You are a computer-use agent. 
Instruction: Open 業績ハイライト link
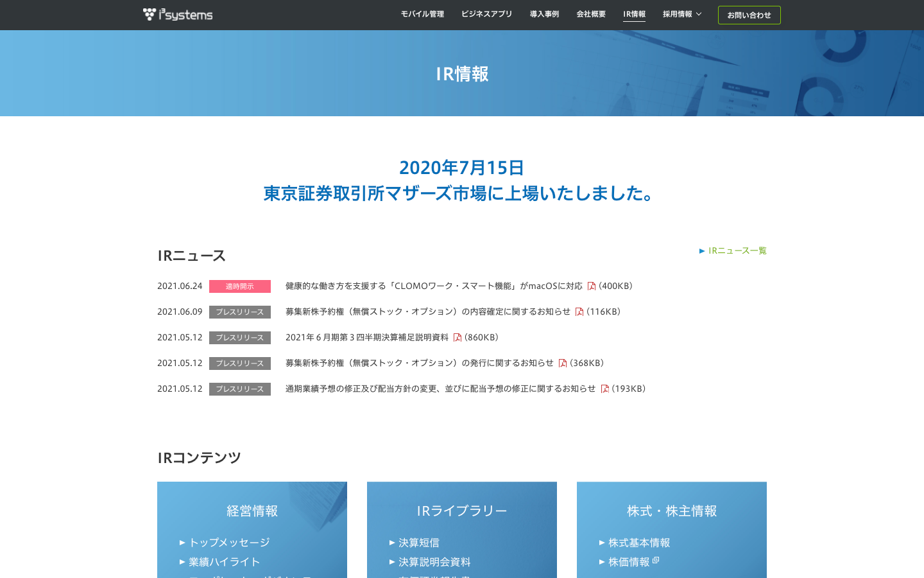[x=225, y=562]
